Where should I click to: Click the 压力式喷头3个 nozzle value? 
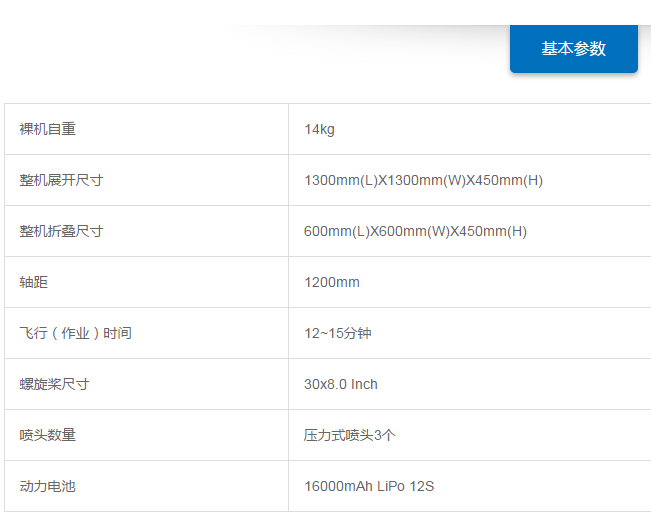350,435
